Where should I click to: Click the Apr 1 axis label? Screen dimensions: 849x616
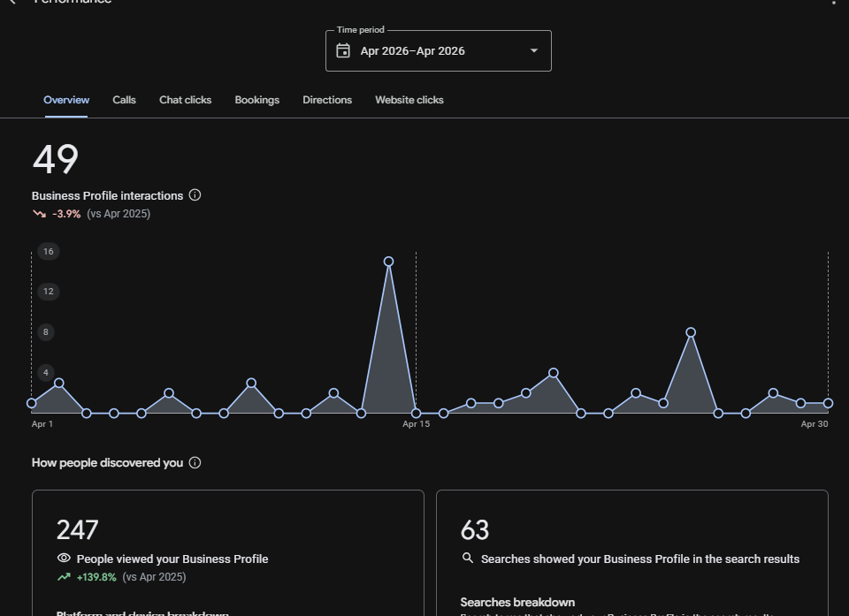(42, 424)
